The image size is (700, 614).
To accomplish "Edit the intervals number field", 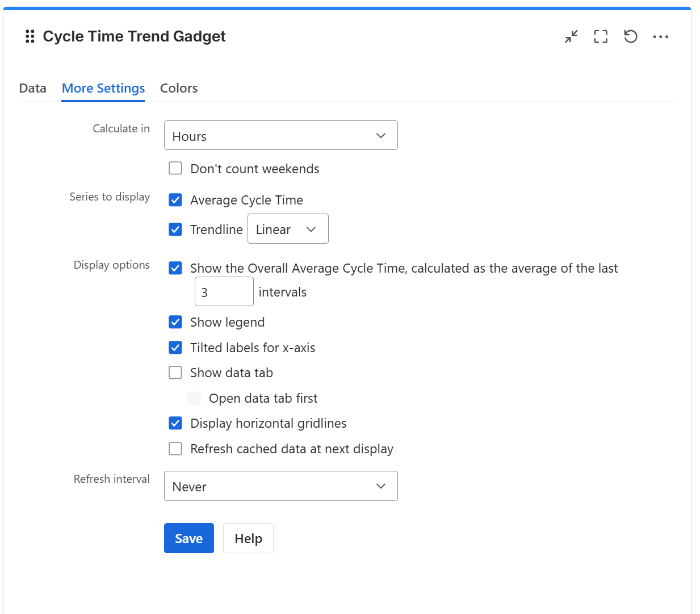I will pyautogui.click(x=224, y=291).
